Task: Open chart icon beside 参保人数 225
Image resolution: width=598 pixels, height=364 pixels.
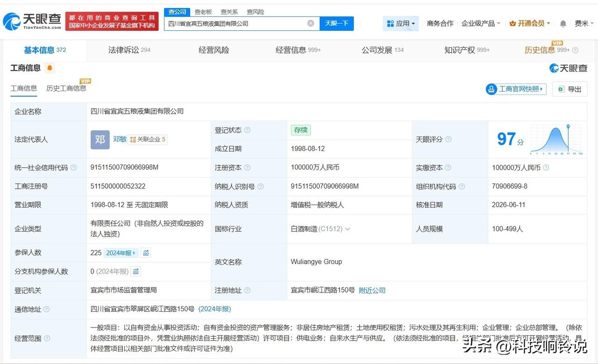Action: (x=146, y=253)
